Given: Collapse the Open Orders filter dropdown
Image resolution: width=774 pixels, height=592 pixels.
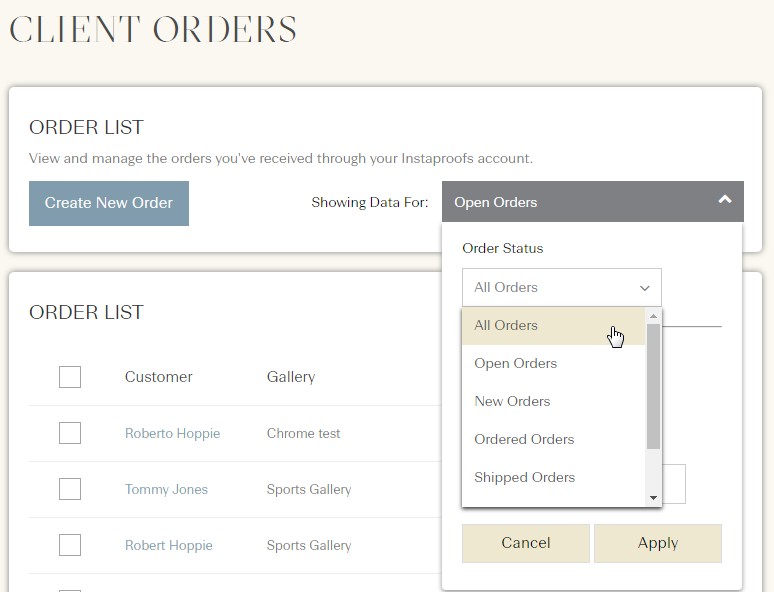Looking at the screenshot, I should (592, 201).
